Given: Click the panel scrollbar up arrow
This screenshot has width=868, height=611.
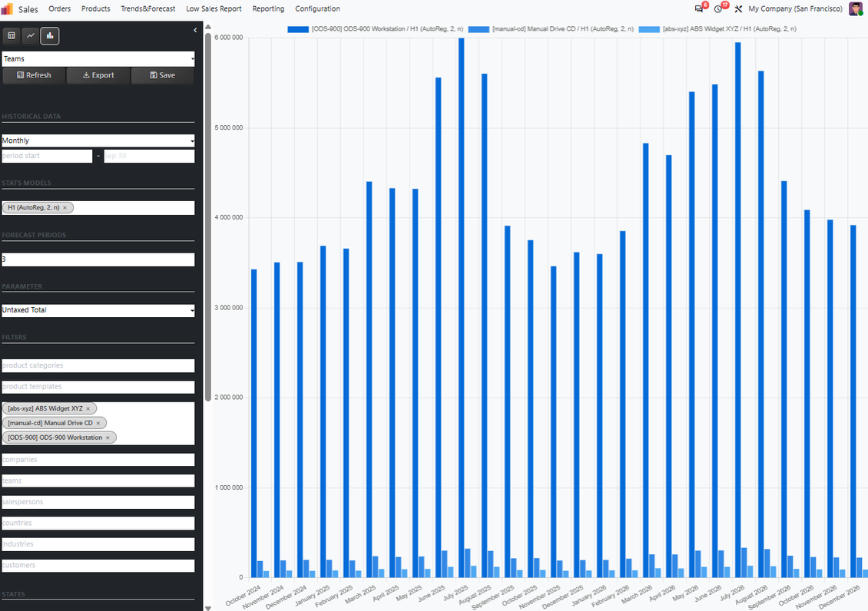Looking at the screenshot, I should [x=208, y=27].
